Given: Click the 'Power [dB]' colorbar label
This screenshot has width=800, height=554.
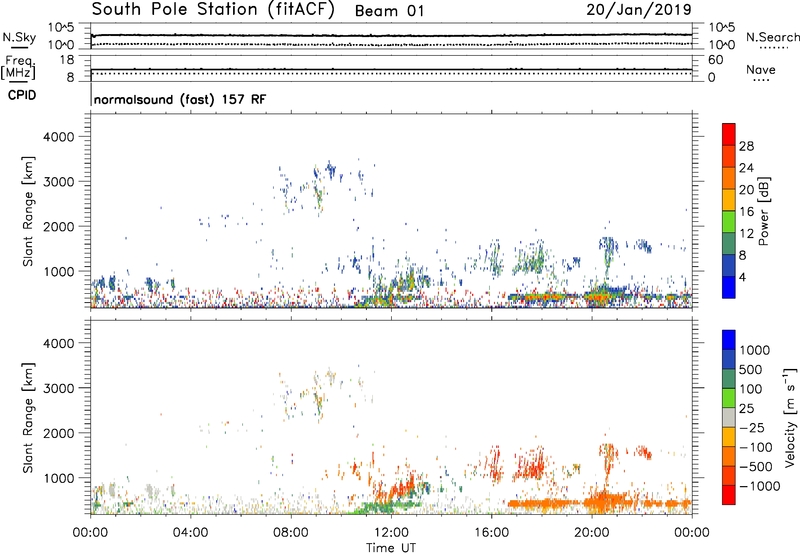Looking at the screenshot, I should coord(764,211).
